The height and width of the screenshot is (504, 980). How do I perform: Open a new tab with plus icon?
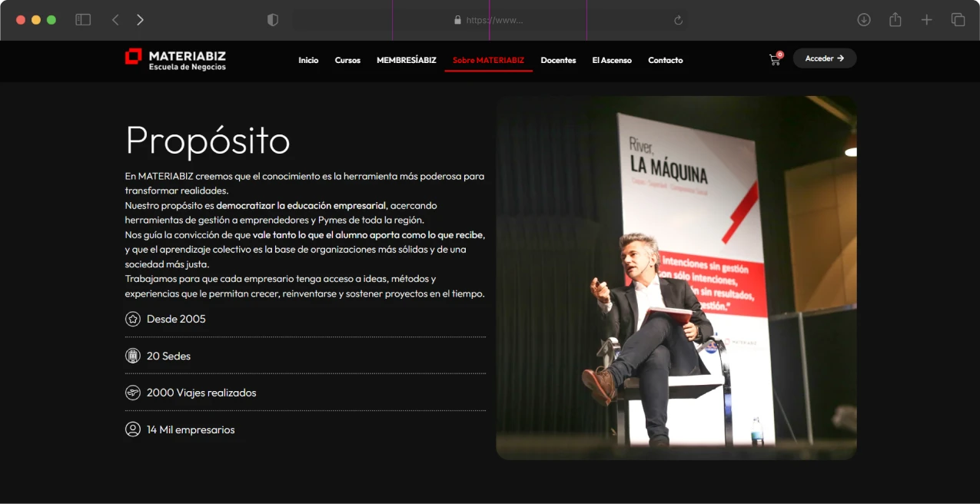point(926,20)
